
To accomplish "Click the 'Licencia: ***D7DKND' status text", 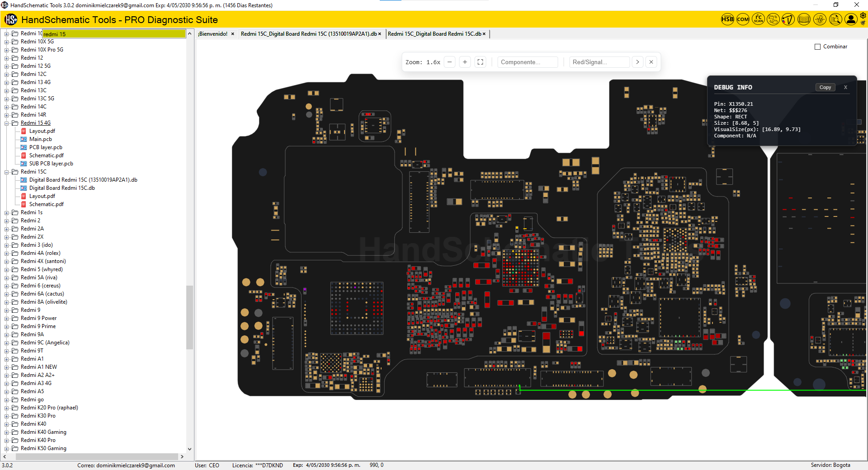I will pos(257,465).
